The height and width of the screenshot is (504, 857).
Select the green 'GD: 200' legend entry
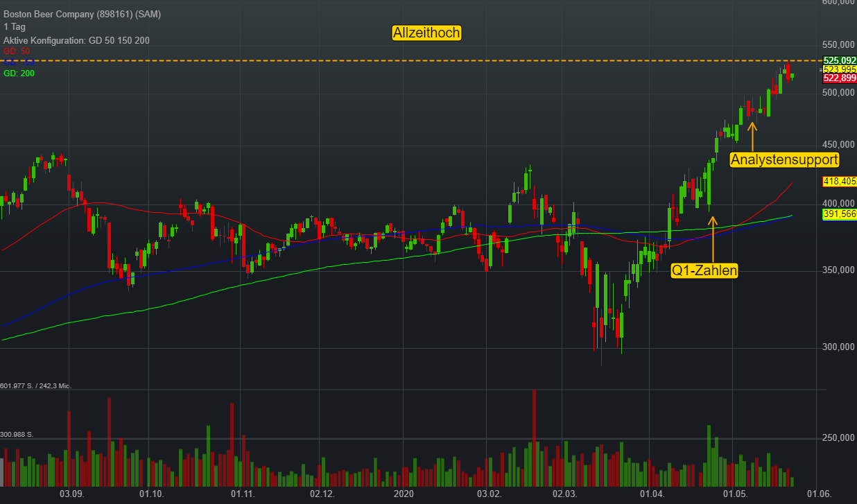coord(19,73)
